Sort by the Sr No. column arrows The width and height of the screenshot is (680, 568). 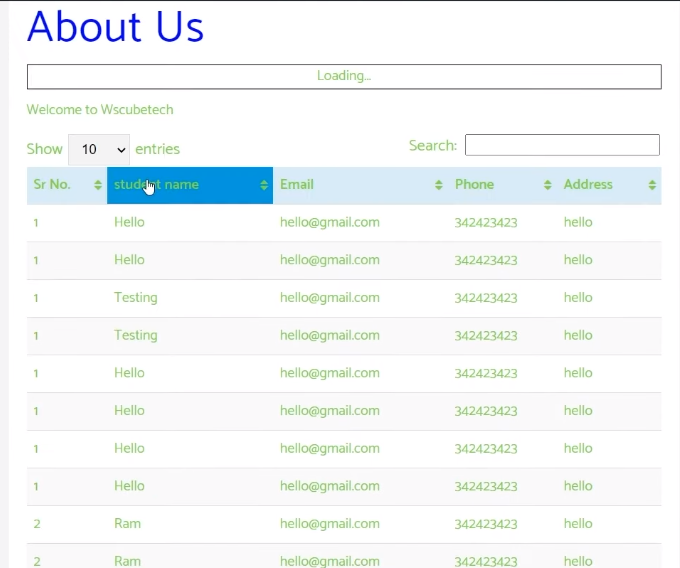coord(98,185)
